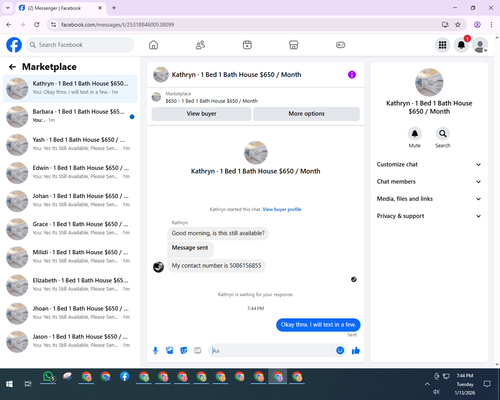Open the Facebook logo home link

(x=14, y=45)
